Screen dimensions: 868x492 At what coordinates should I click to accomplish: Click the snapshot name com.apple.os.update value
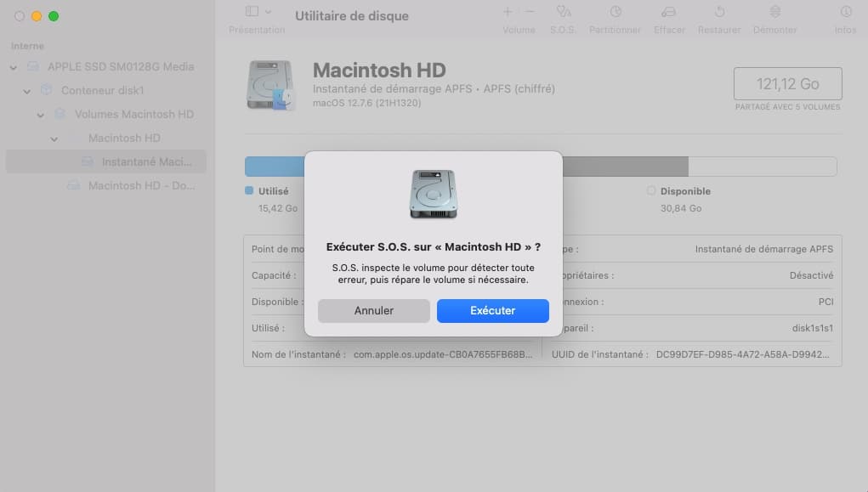click(443, 354)
